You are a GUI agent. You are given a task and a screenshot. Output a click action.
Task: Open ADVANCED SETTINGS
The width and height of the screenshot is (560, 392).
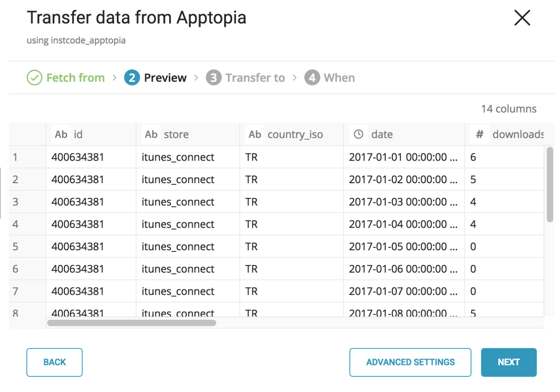[410, 362]
